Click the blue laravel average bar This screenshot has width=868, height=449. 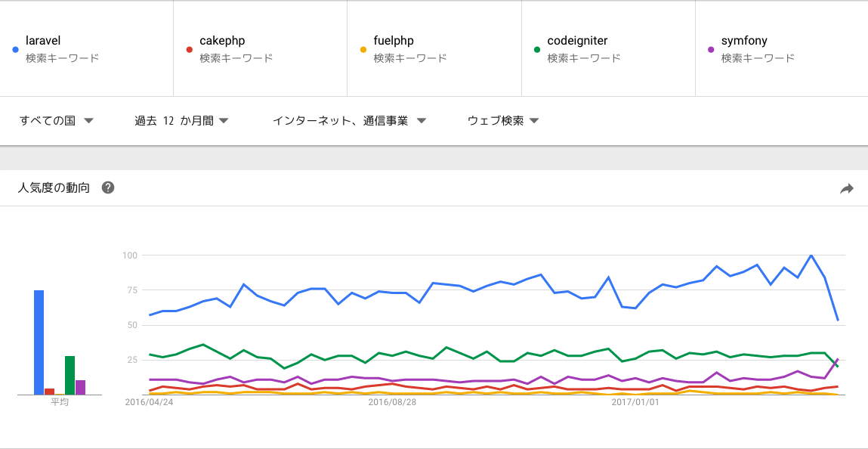[39, 342]
